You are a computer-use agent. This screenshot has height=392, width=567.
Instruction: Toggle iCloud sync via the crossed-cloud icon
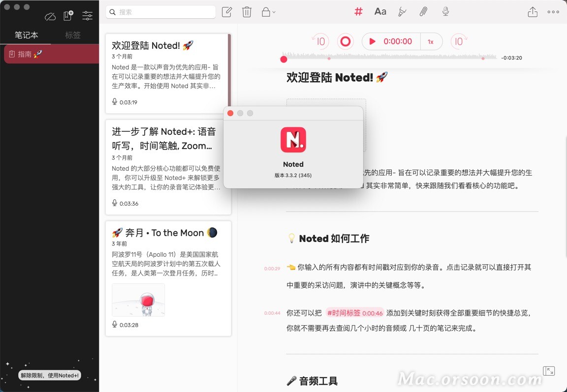(50, 16)
